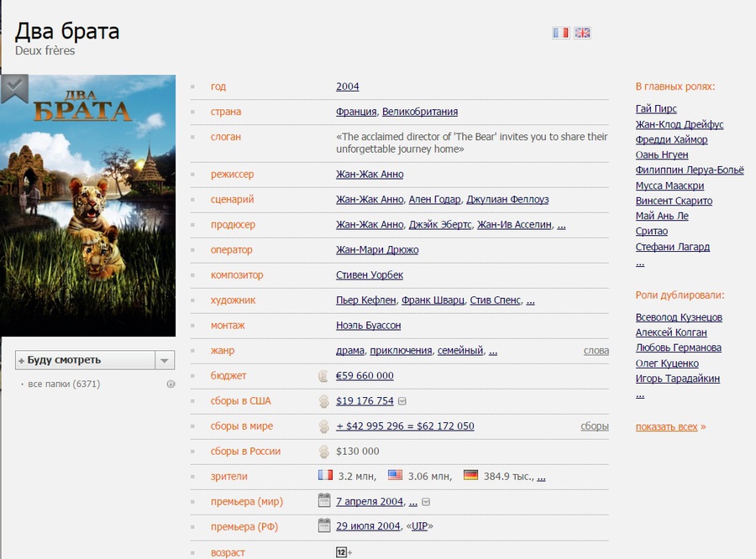Image resolution: width=756 pixels, height=559 pixels.
Task: Open actor Филиппин Леруа-Больё link
Action: (690, 170)
